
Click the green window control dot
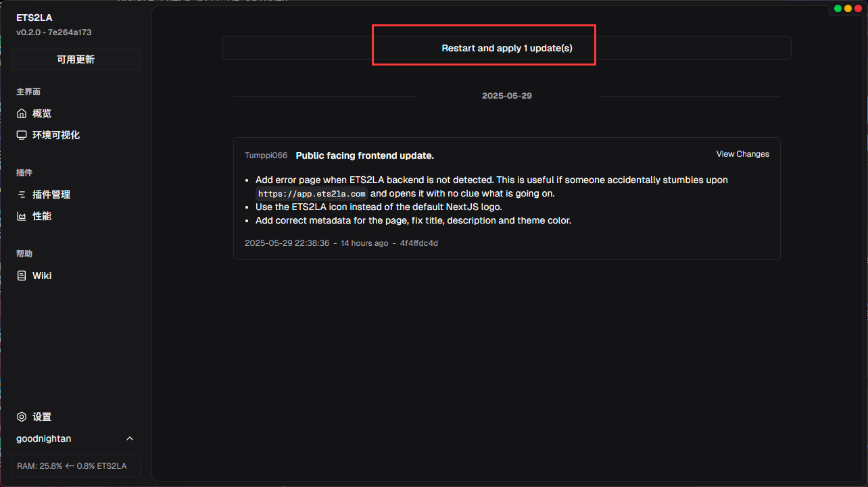click(x=838, y=9)
